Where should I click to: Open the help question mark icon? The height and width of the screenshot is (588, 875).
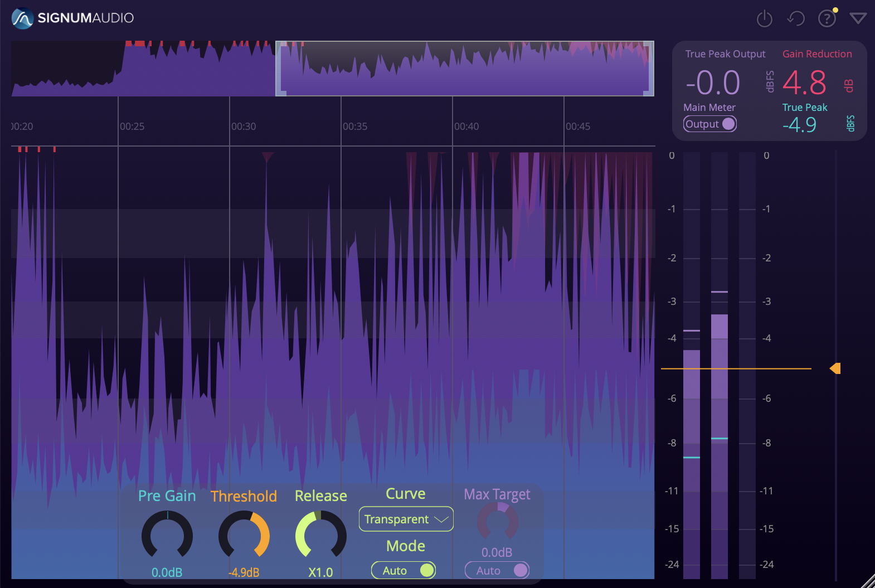coord(827,19)
